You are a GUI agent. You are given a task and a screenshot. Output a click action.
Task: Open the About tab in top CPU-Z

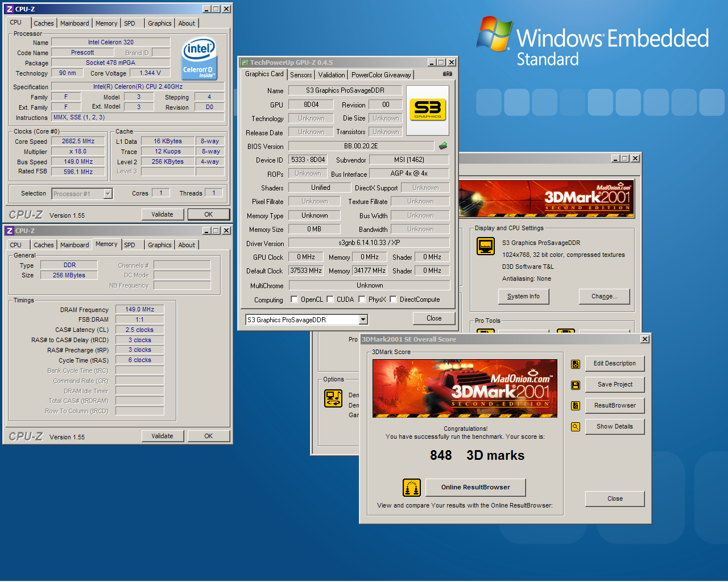(x=187, y=23)
